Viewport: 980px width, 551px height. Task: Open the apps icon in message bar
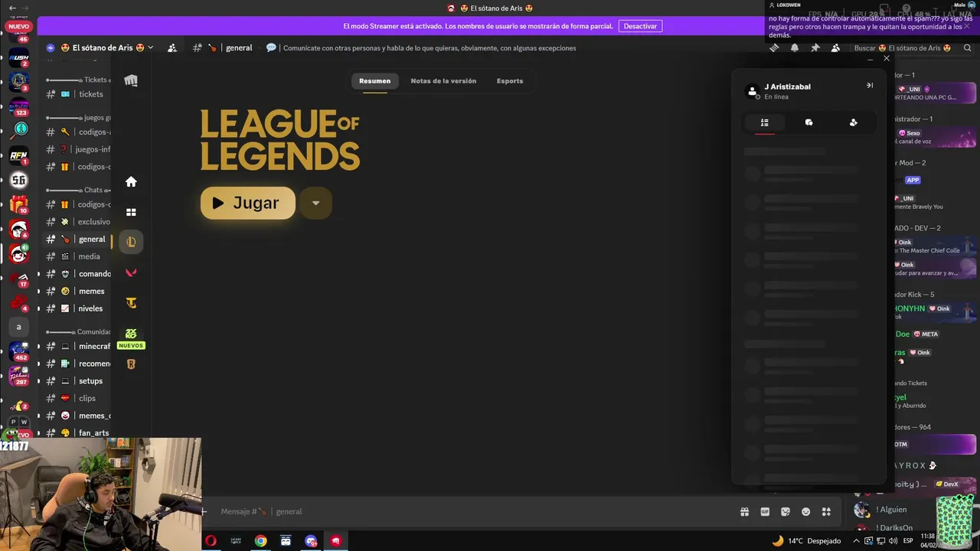pos(826,512)
